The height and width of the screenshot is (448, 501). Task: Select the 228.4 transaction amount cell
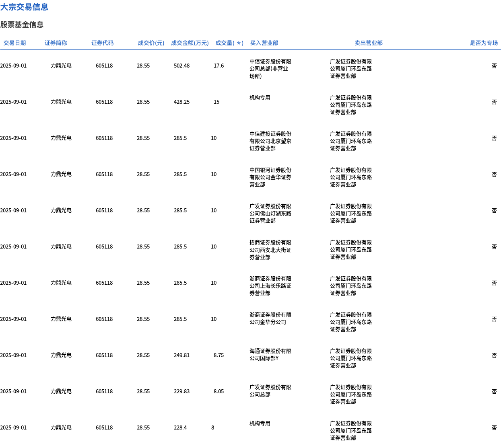point(180,427)
